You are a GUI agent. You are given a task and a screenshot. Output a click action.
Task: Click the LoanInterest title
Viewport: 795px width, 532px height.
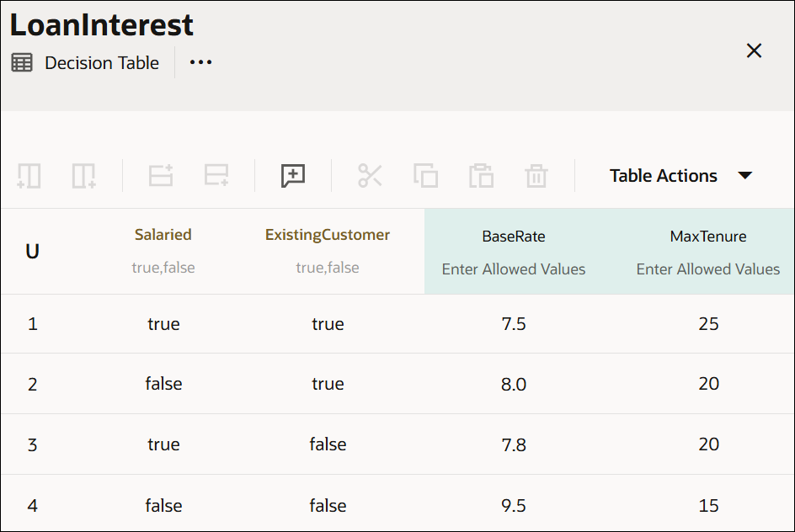[101, 24]
